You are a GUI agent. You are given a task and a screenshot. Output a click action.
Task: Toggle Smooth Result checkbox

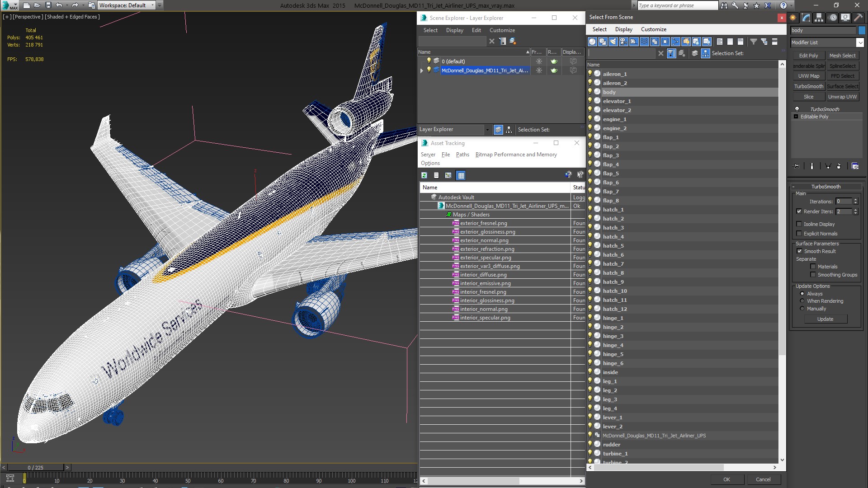click(799, 251)
